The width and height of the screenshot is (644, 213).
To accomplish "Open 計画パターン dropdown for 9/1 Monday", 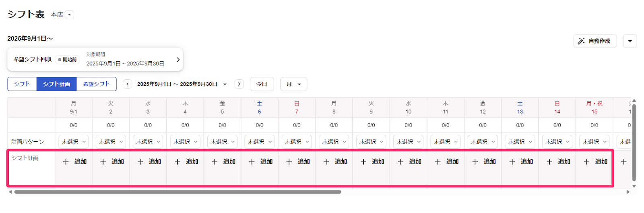I will pos(74,142).
